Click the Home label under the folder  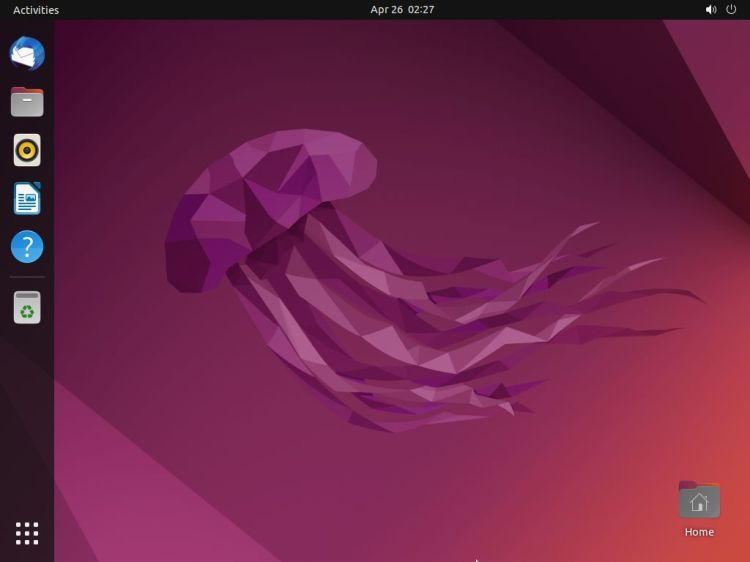click(x=699, y=532)
